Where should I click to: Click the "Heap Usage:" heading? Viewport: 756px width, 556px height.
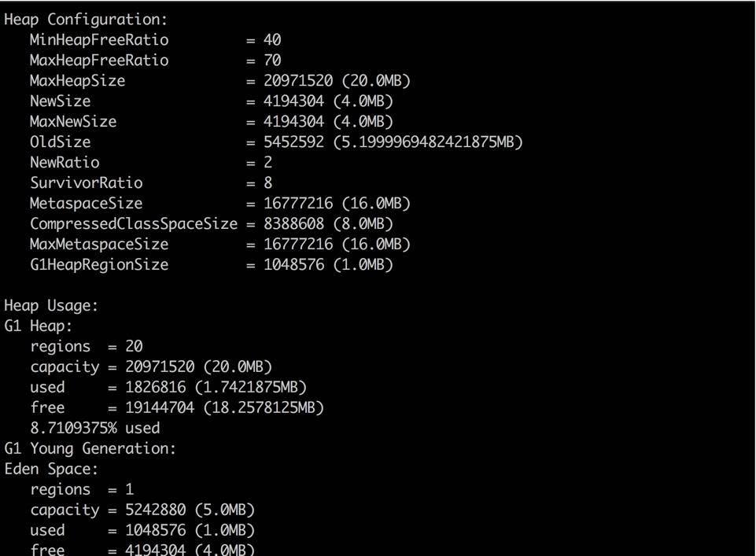coord(52,306)
